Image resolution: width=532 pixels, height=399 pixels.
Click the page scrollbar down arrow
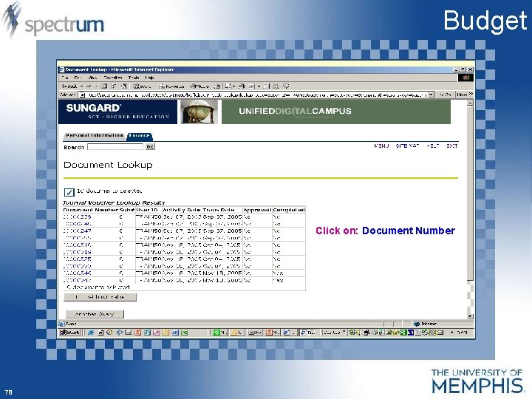coord(470,316)
